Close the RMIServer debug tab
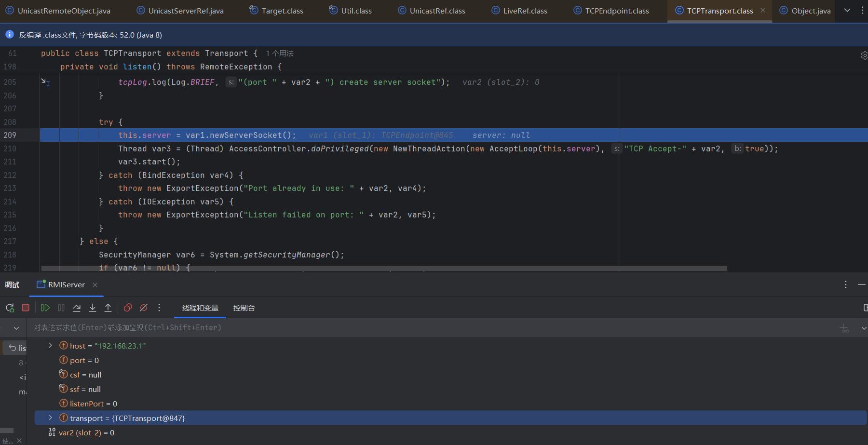868x445 pixels. 95,285
